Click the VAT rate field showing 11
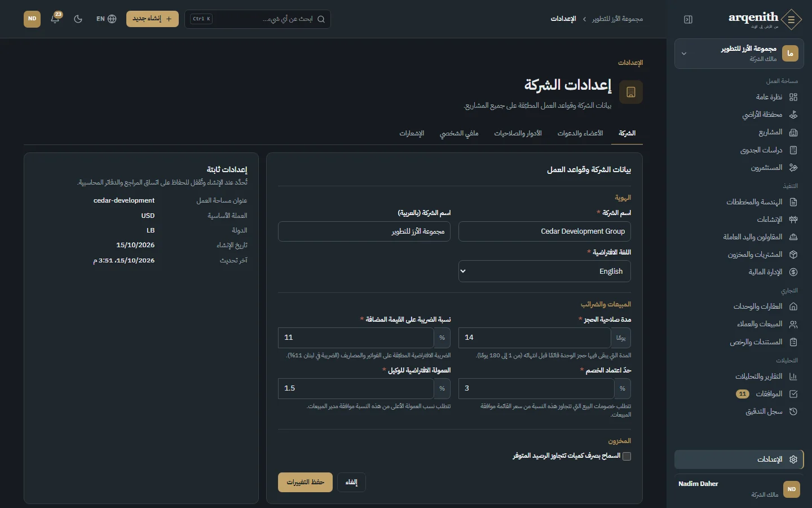 [x=356, y=338]
